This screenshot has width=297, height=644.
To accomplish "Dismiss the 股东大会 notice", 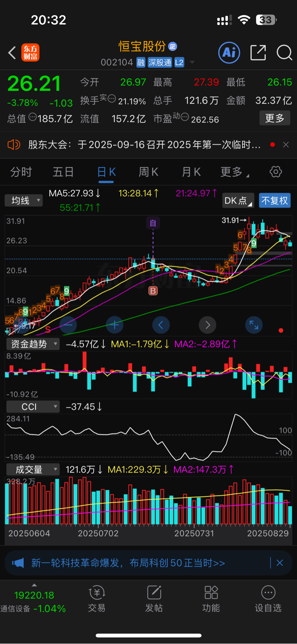I will (x=286, y=145).
